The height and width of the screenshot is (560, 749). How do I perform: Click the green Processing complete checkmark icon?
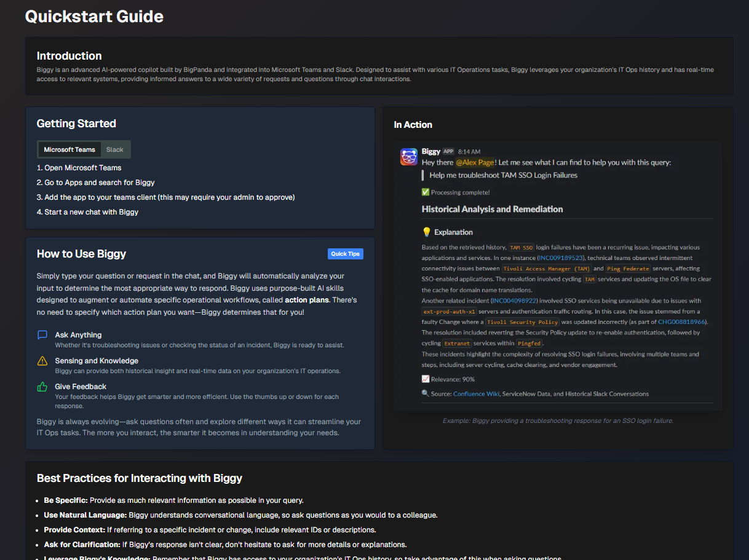[x=425, y=192]
